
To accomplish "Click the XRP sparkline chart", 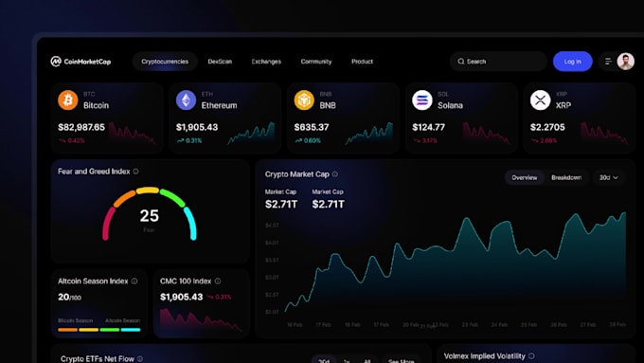I will [604, 134].
